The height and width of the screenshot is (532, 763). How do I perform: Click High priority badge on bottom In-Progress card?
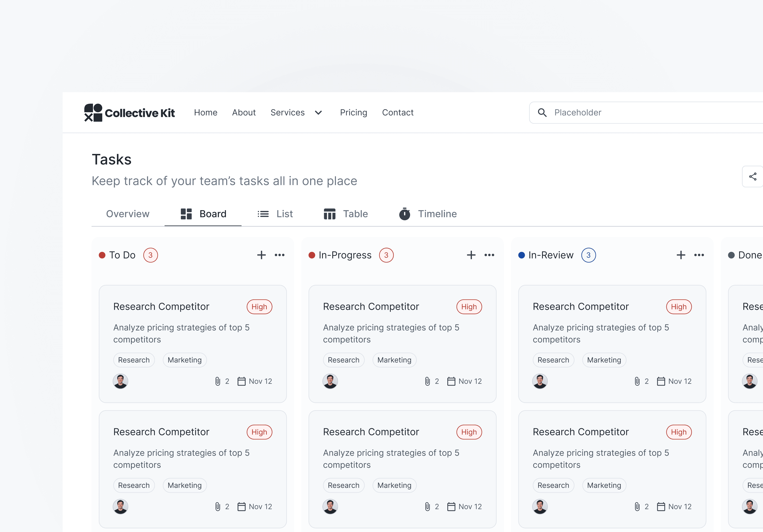469,432
